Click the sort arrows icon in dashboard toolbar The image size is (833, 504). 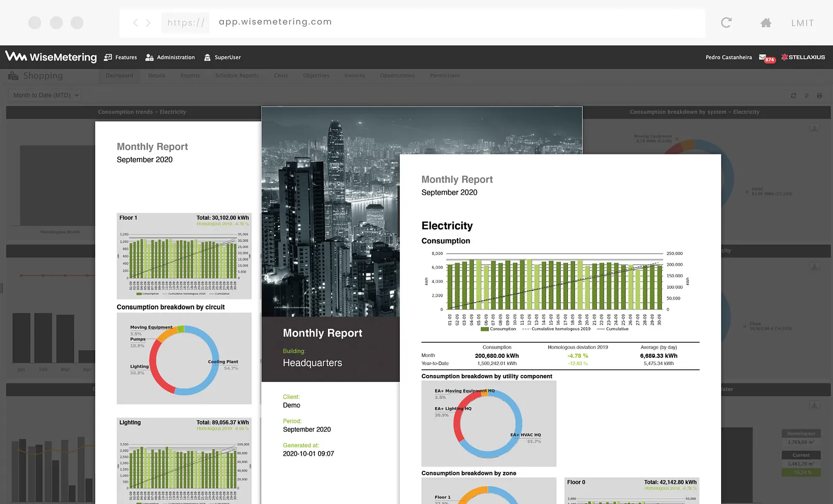806,96
